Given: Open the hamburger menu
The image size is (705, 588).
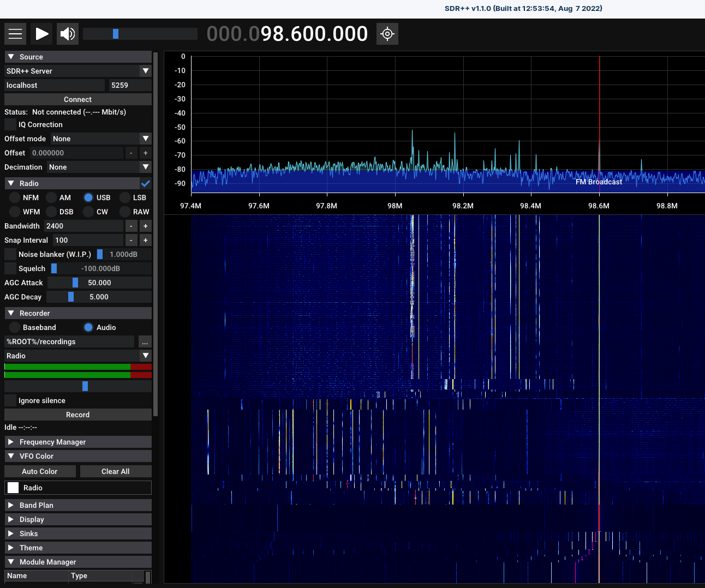Looking at the screenshot, I should [x=15, y=33].
